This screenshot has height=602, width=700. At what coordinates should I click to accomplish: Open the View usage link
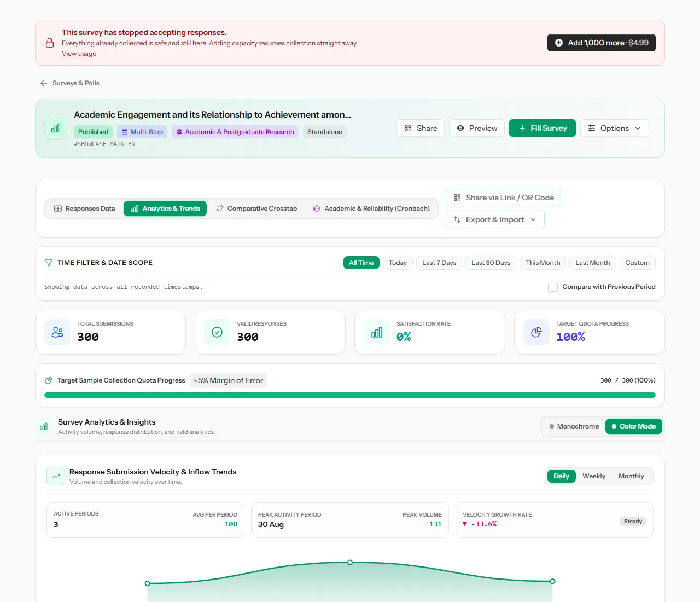79,54
